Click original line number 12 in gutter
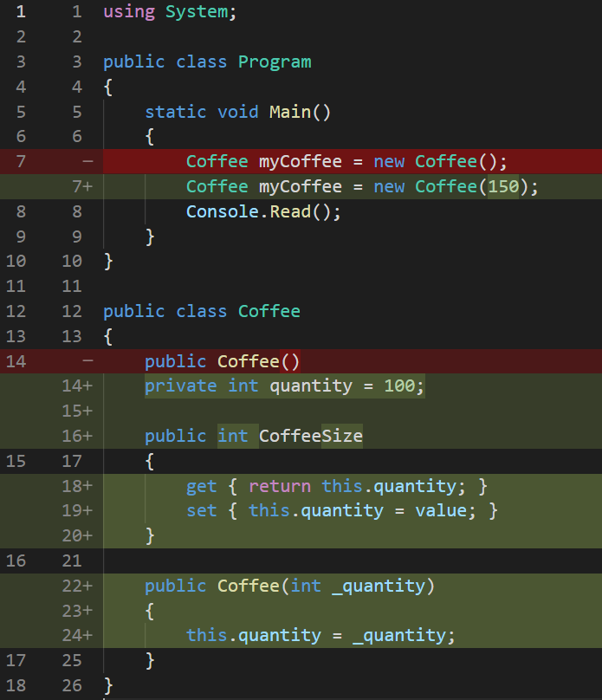 16,312
